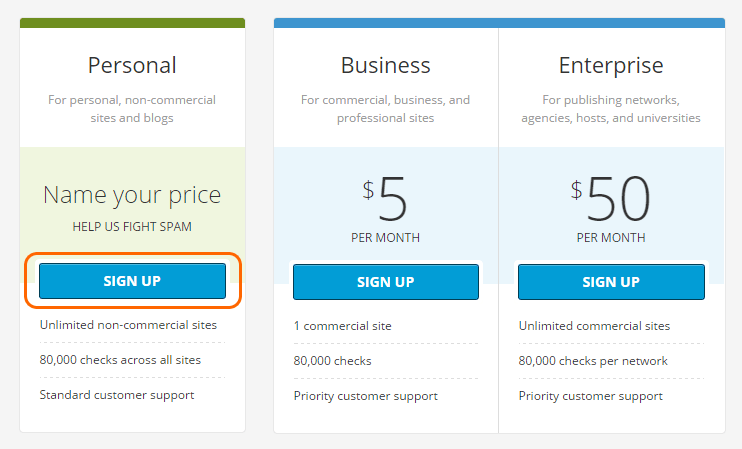The image size is (742, 449).
Task: Click Sign Up under Enterprise plan
Action: 611,282
